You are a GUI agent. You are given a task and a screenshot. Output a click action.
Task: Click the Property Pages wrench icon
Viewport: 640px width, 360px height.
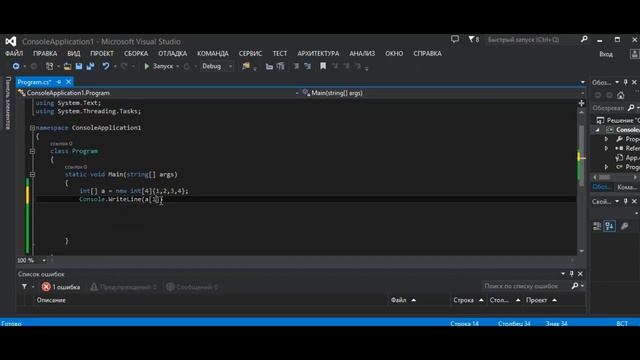click(624, 226)
